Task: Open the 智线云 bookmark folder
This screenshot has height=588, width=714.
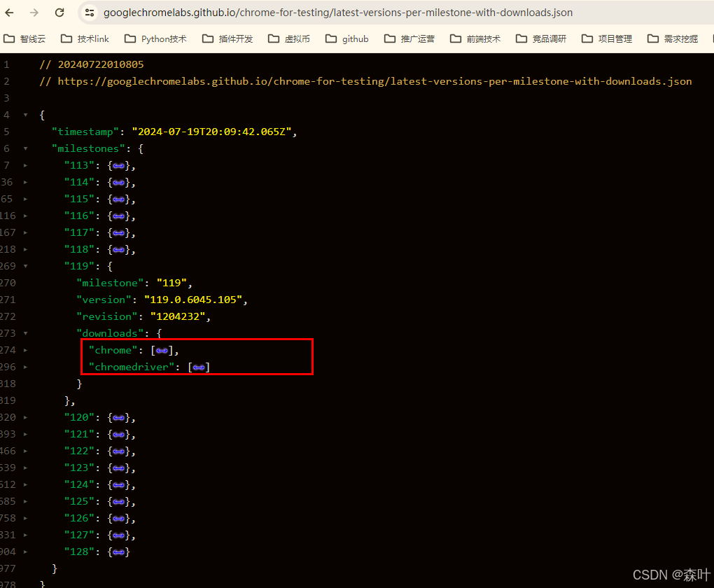Action: (24, 38)
